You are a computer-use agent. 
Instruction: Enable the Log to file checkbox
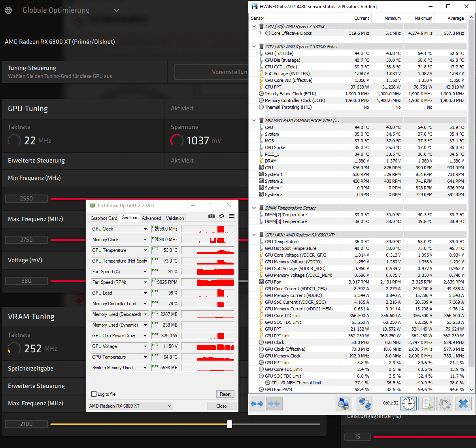click(94, 394)
